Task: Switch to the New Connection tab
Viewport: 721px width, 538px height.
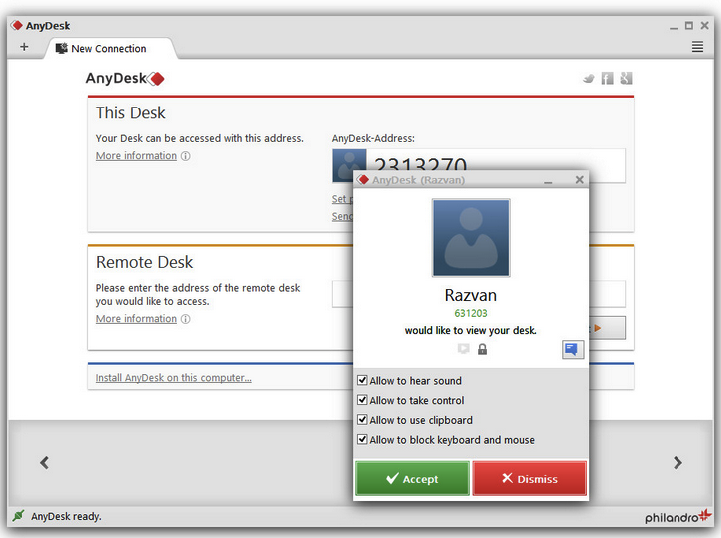Action: (109, 48)
